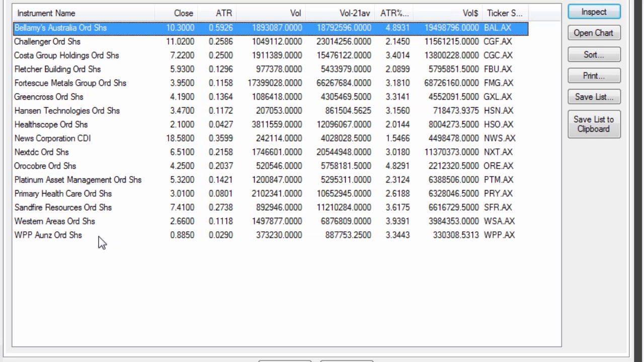The height and width of the screenshot is (362, 644).
Task: Click the Ticker S... column header
Action: coord(505,13)
